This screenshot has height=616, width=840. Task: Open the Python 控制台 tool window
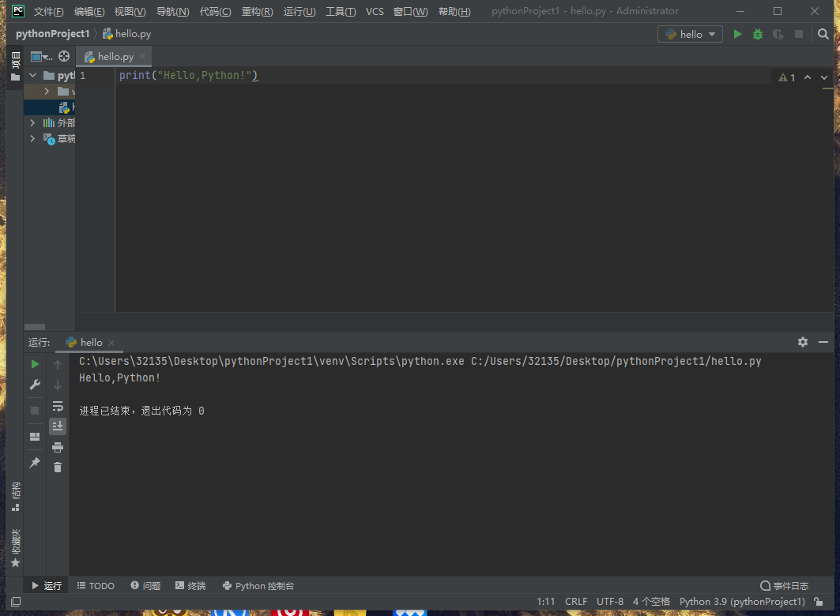click(258, 586)
